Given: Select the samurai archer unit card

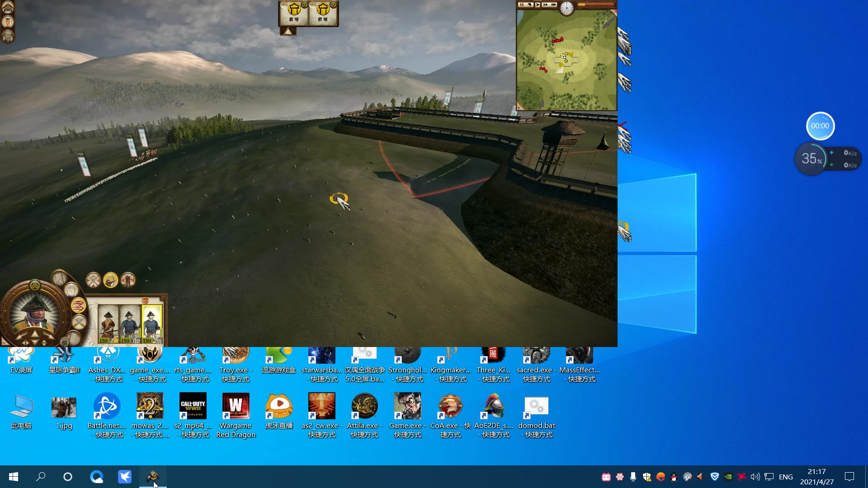Looking at the screenshot, I should click(x=108, y=324).
